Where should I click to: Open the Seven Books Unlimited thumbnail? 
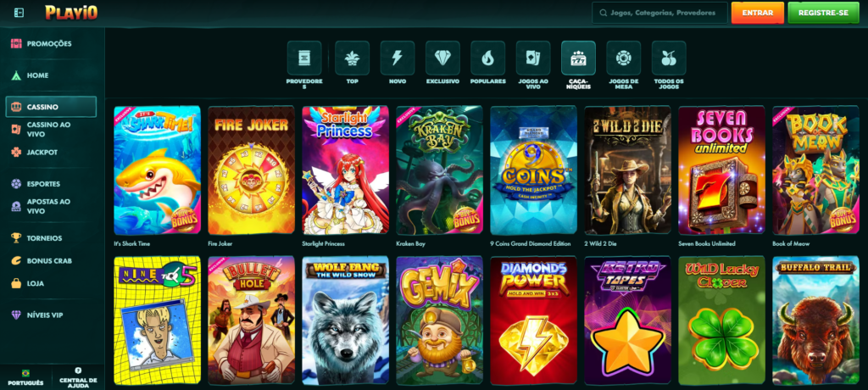(722, 170)
